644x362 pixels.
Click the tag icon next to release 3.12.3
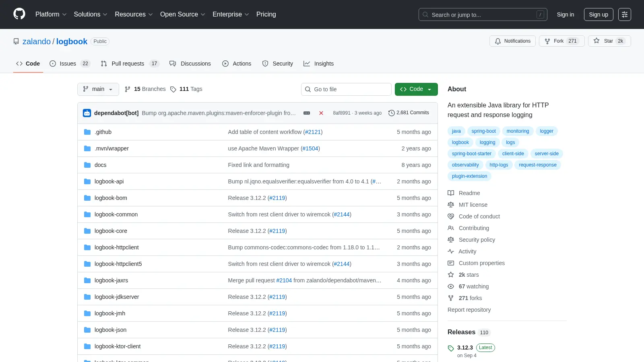point(451,348)
